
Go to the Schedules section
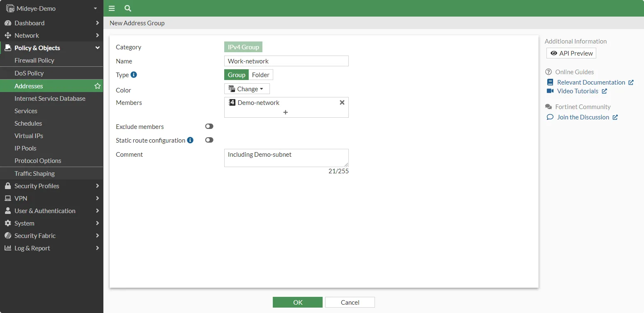(28, 123)
